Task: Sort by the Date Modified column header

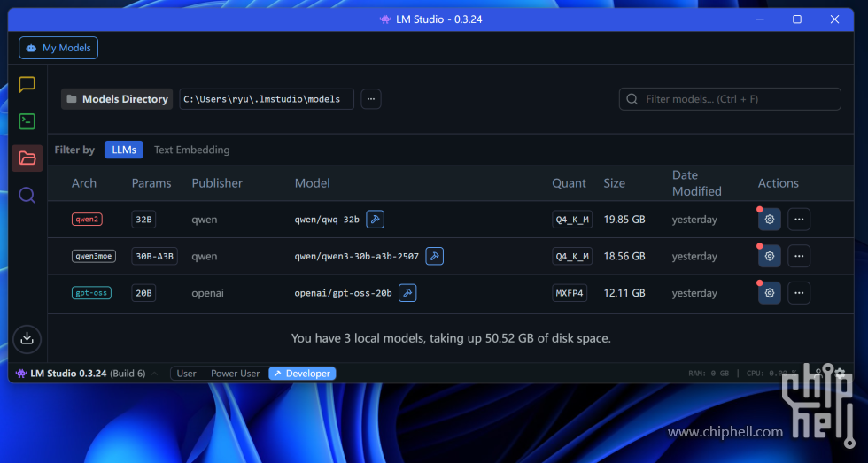Action: point(696,183)
